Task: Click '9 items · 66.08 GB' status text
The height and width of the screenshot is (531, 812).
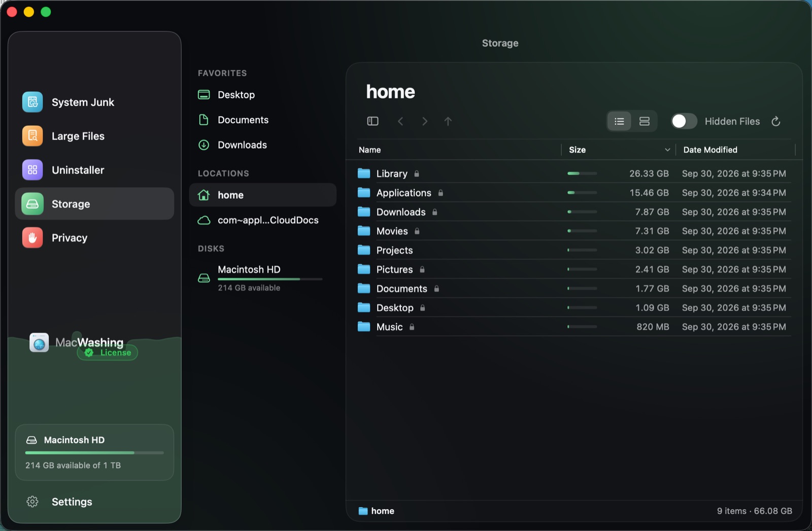Action: point(754,511)
